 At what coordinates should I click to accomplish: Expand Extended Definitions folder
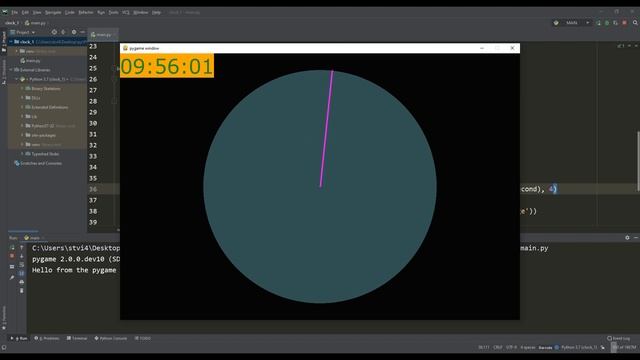coord(22,107)
